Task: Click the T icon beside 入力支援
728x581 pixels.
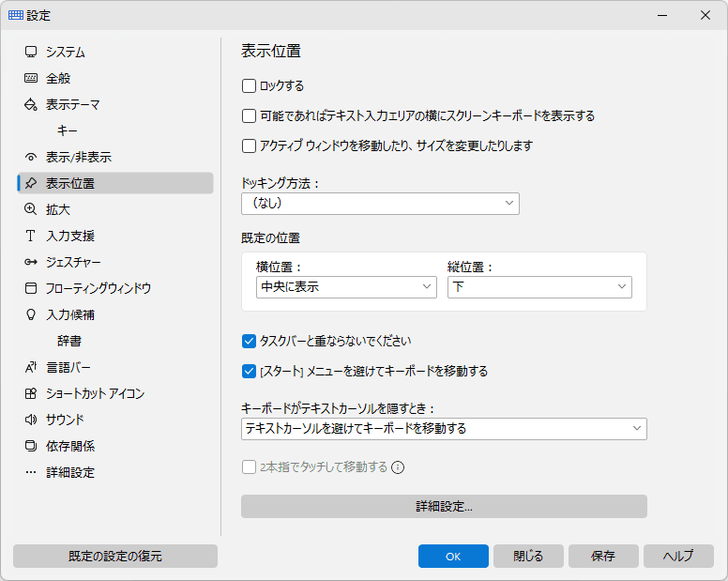Action: pyautogui.click(x=31, y=236)
